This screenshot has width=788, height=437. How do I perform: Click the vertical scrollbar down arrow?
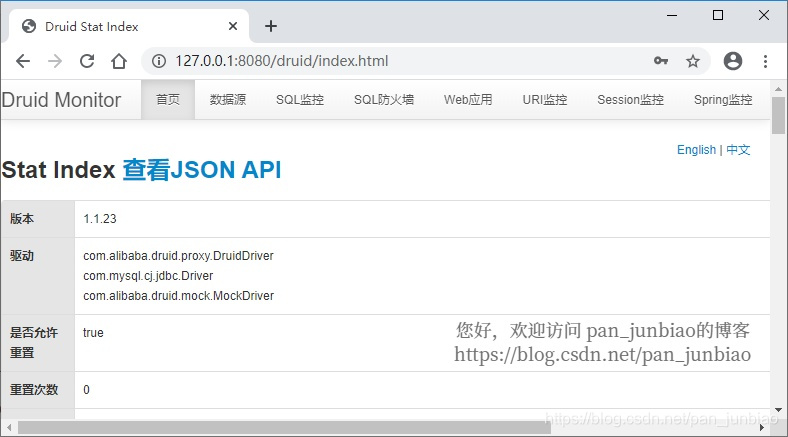click(778, 410)
